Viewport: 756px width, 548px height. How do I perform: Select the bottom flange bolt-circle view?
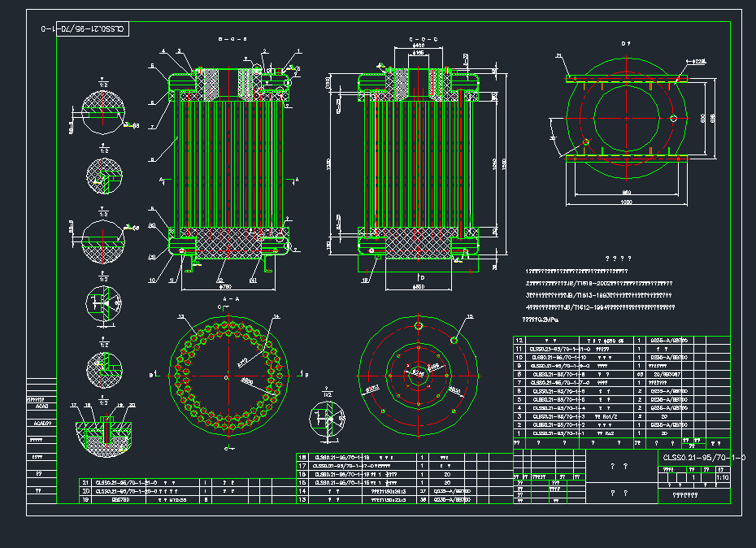pos(418,376)
